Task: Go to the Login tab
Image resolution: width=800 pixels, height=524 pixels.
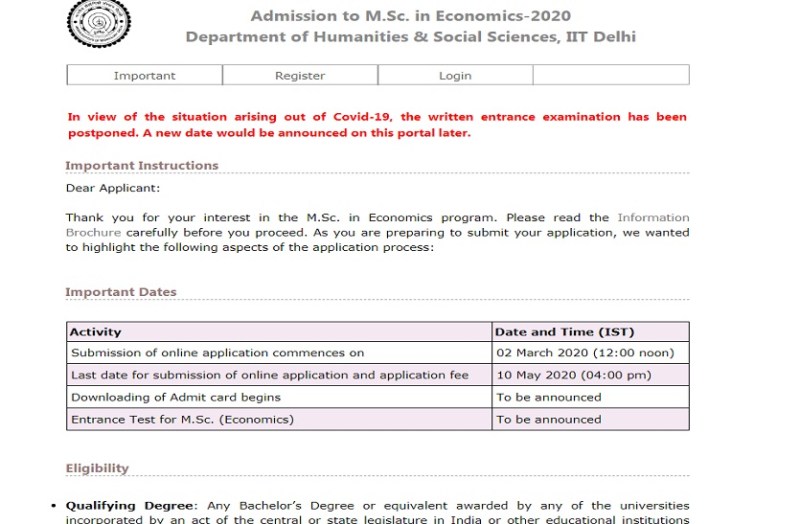Action: (x=455, y=76)
